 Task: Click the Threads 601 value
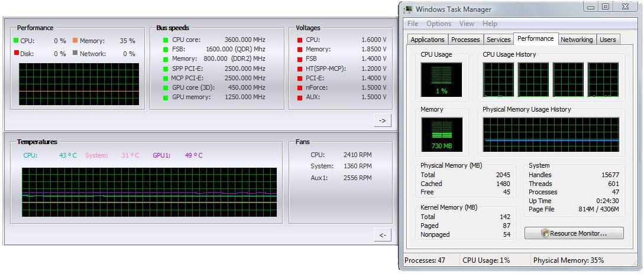coord(614,184)
